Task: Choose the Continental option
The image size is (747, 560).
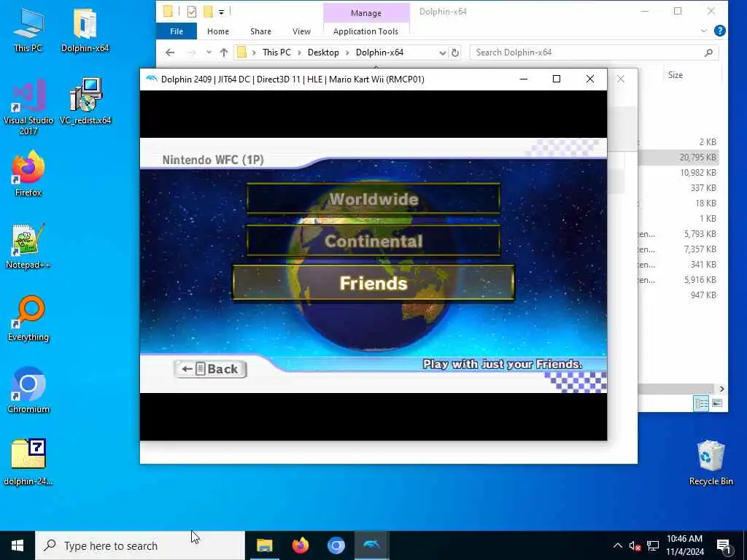Action: (373, 241)
